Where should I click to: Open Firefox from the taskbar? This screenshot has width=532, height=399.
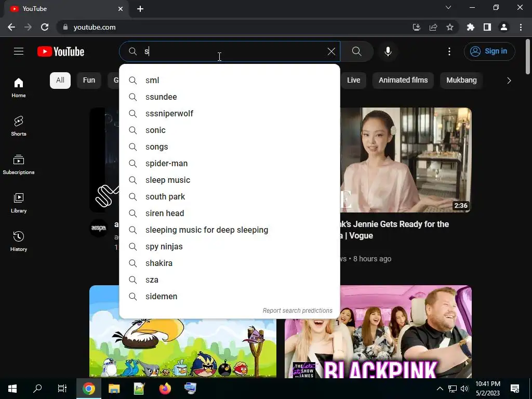click(165, 389)
